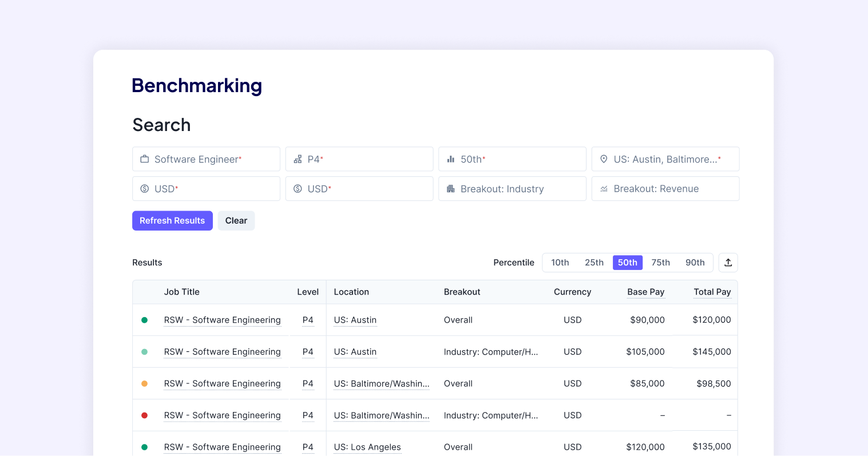Click Overall breakout in the $85,000 row

coord(458,383)
